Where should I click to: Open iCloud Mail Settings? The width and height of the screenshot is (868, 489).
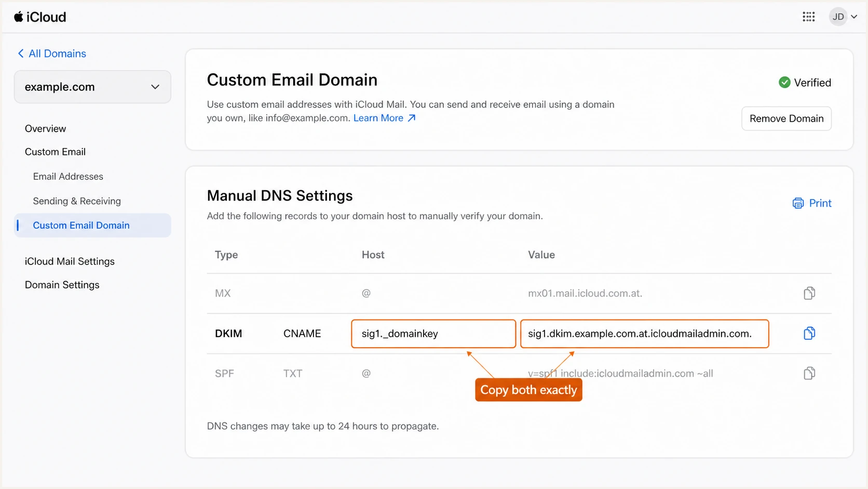click(x=70, y=261)
